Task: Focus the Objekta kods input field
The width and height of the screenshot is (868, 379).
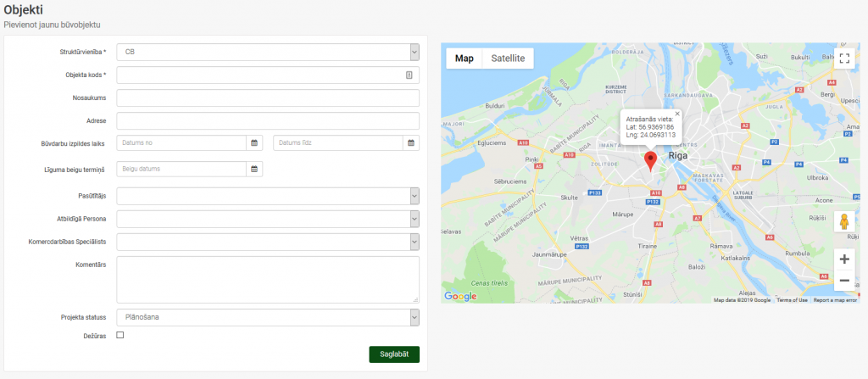Action: pos(268,75)
